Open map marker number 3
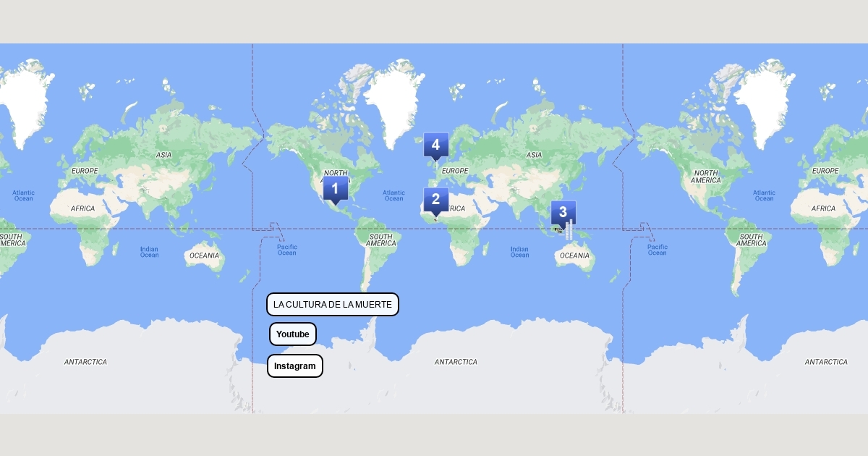 tap(562, 212)
